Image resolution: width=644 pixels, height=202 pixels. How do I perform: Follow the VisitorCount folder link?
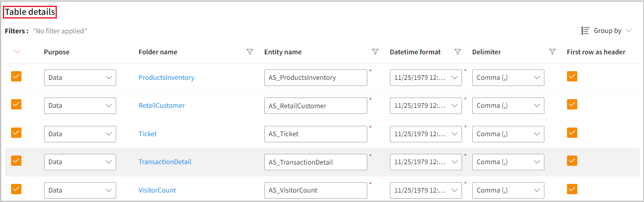157,190
